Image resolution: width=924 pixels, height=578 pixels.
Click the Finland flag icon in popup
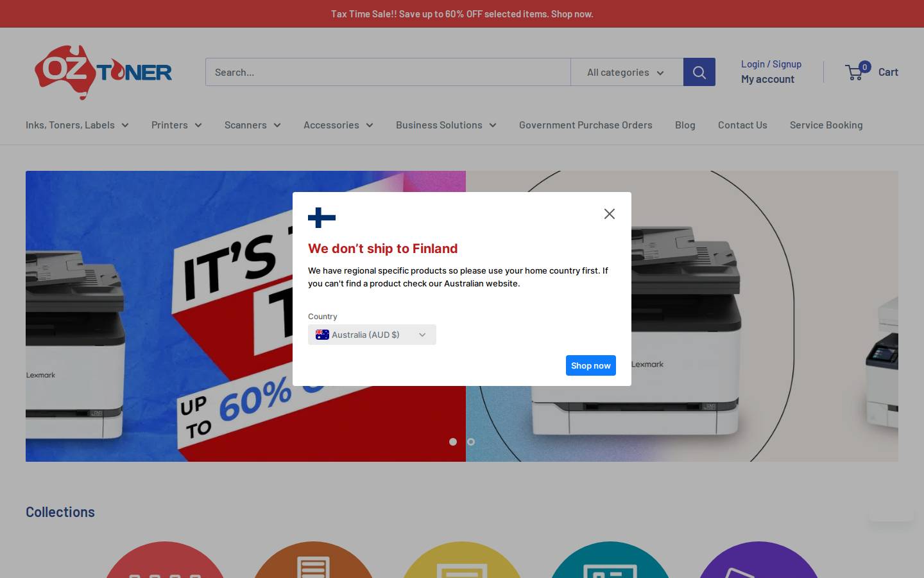coord(321,218)
